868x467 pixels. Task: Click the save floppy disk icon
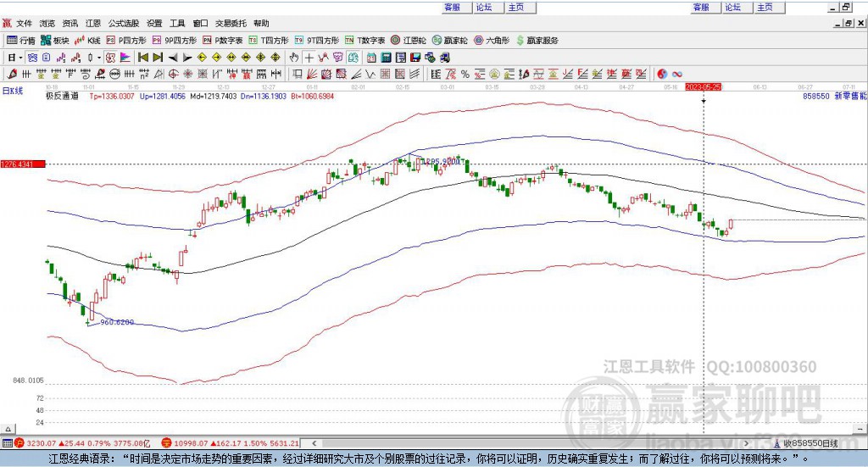pos(415,58)
